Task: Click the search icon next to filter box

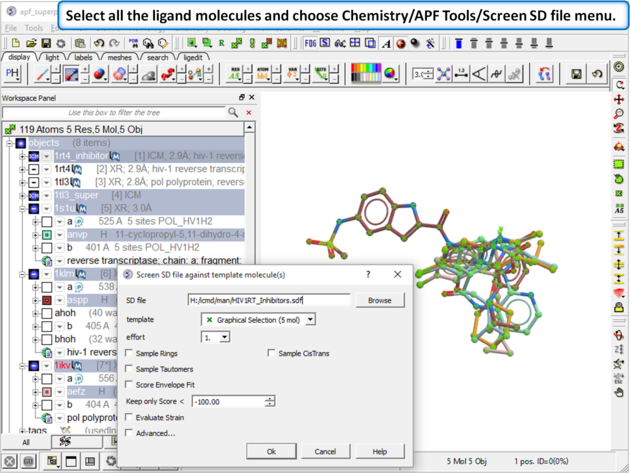Action: click(x=234, y=113)
